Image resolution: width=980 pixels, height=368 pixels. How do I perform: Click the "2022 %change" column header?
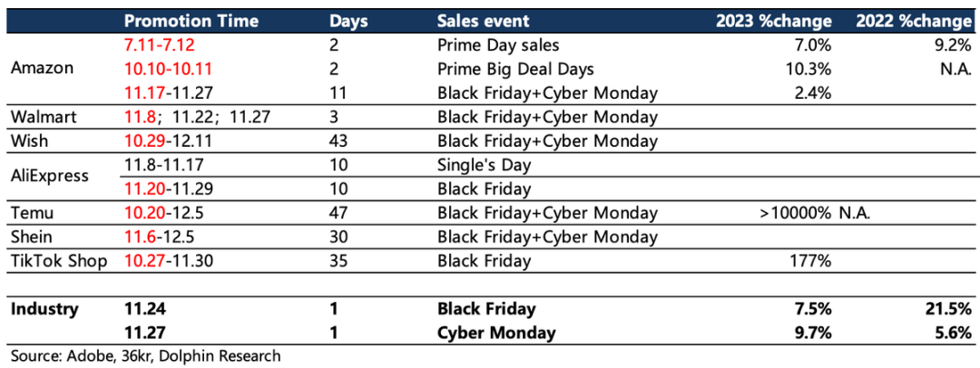click(x=915, y=21)
